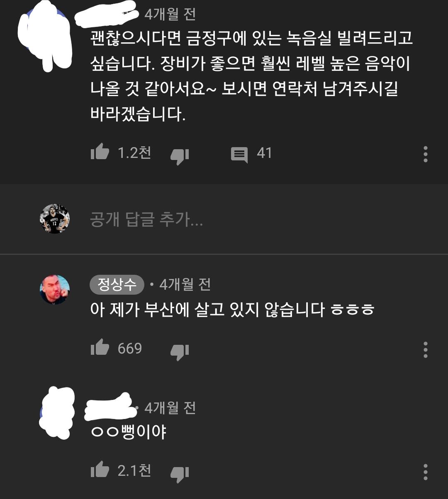The image size is (448, 499).
Task: Tap the 41 reply count number
Action: (x=264, y=153)
